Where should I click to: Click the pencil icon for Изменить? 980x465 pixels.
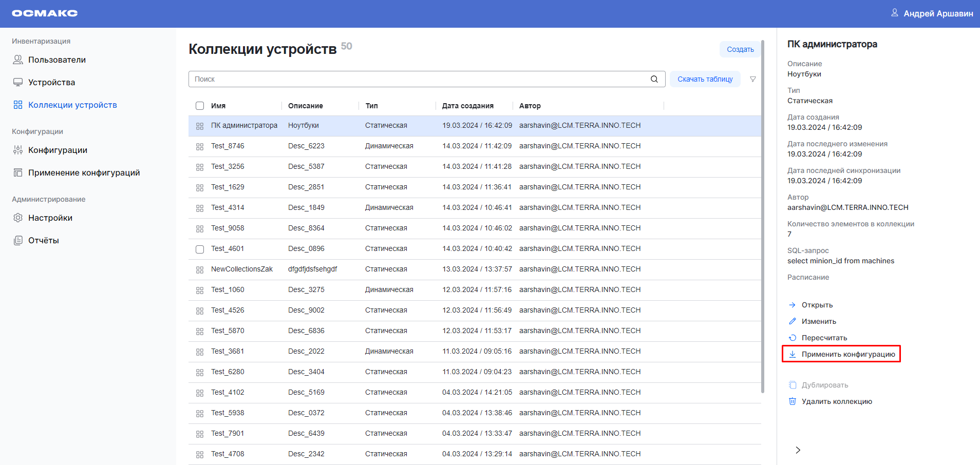(x=793, y=321)
